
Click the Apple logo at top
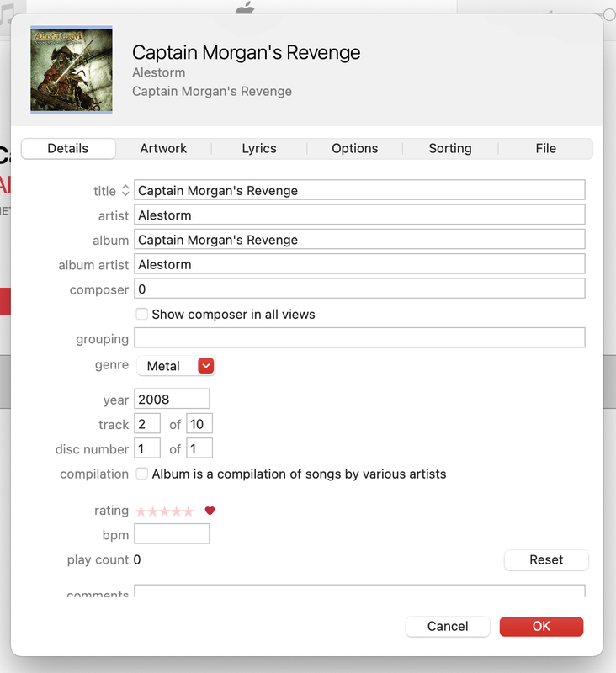click(x=244, y=8)
